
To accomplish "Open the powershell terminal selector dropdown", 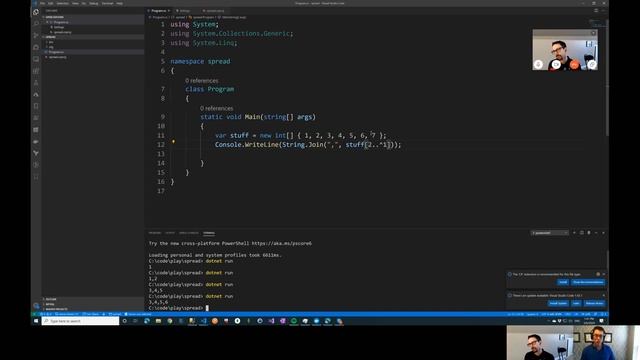I will [x=549, y=233].
